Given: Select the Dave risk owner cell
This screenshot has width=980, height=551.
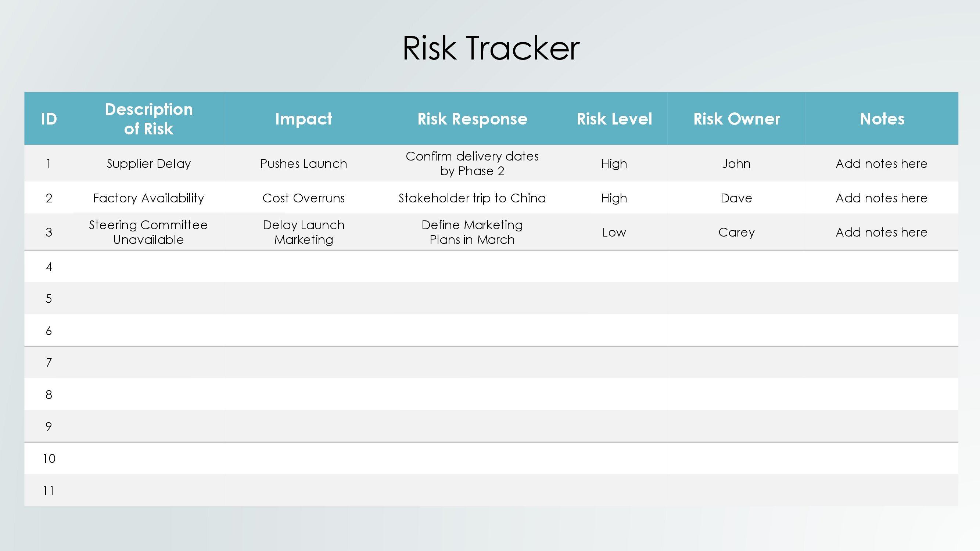Looking at the screenshot, I should click(736, 198).
